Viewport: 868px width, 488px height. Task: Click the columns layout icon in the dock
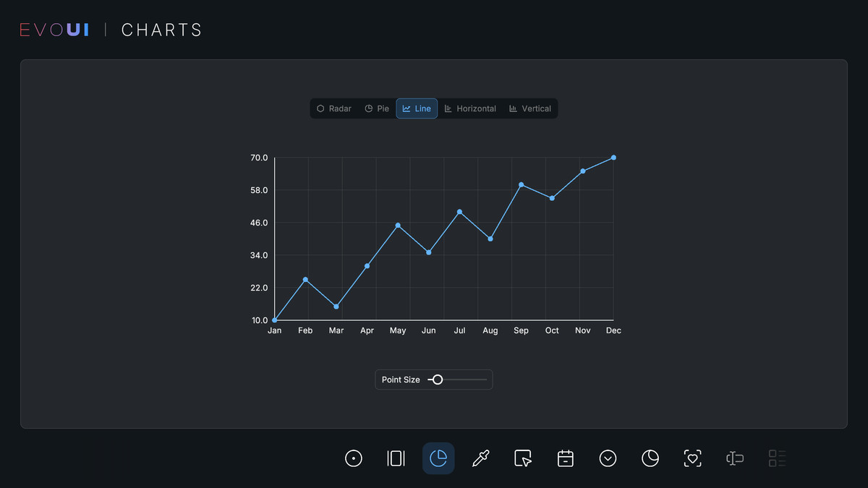pyautogui.click(x=396, y=458)
